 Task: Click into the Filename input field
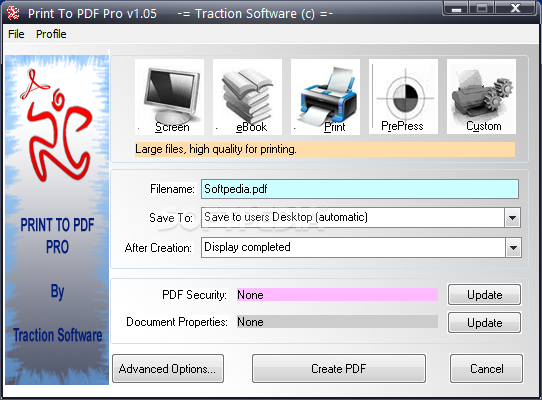coord(360,189)
